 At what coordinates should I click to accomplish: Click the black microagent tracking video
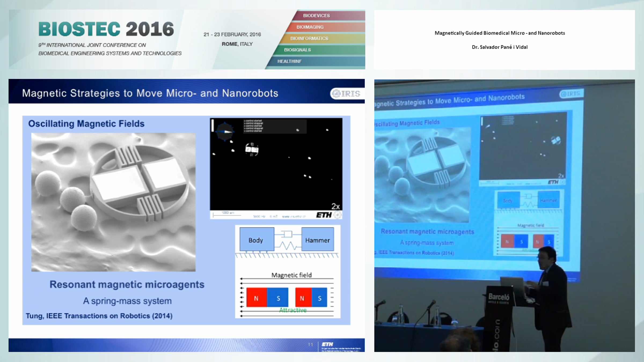[x=276, y=172]
